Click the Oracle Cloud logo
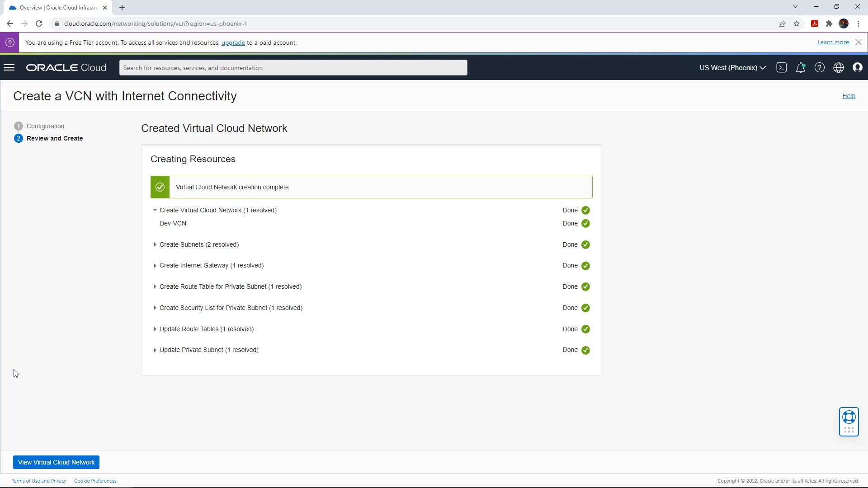This screenshot has width=868, height=488. pos(66,68)
